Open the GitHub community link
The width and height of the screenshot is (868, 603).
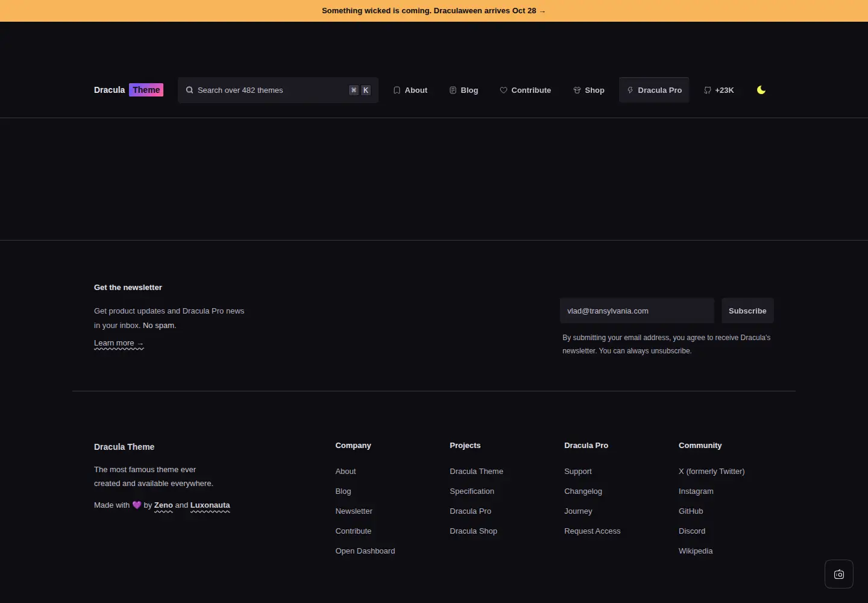[x=691, y=511]
